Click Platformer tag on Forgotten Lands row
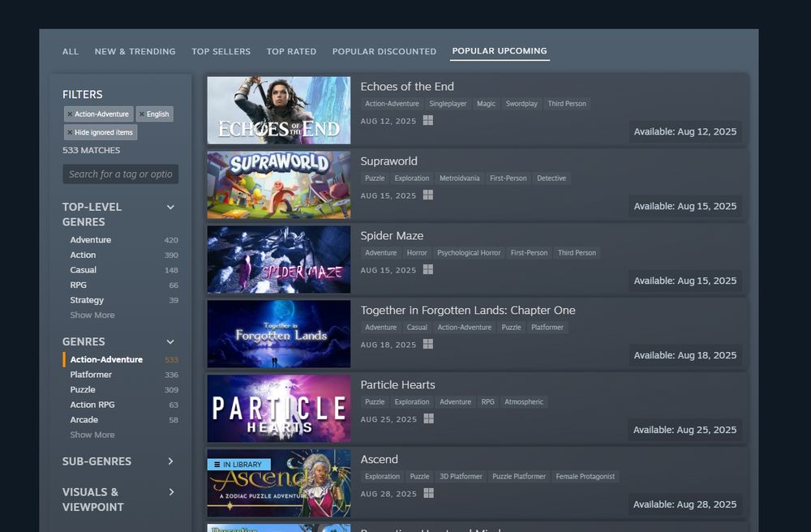Image resolution: width=811 pixels, height=532 pixels. tap(547, 328)
